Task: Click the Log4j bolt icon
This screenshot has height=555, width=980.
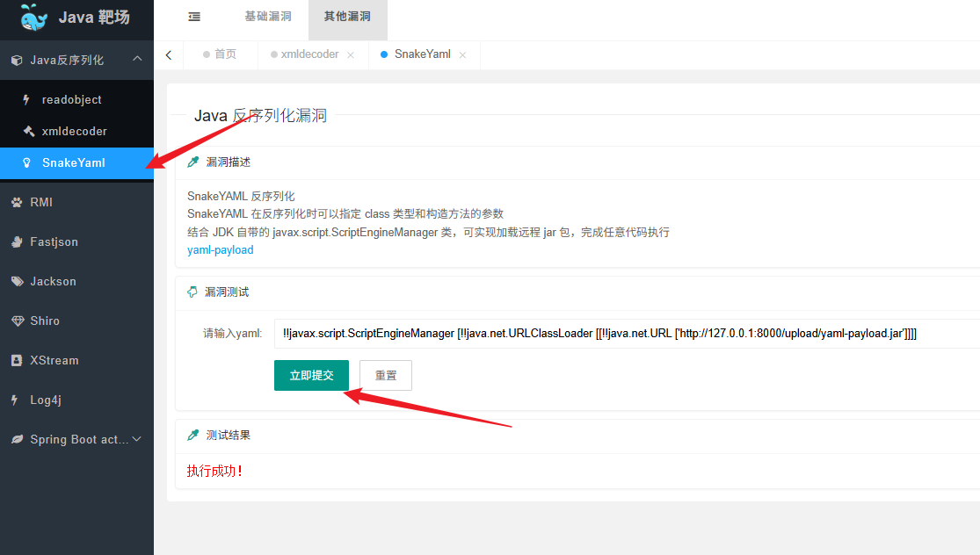Action: pos(14,400)
